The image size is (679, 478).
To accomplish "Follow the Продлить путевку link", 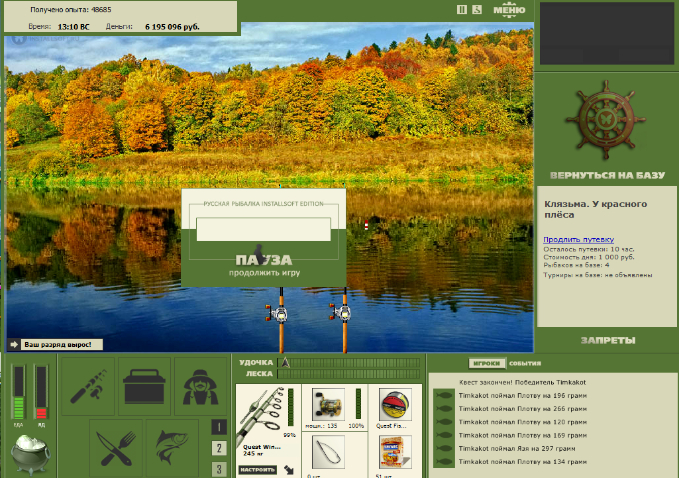I will [579, 239].
